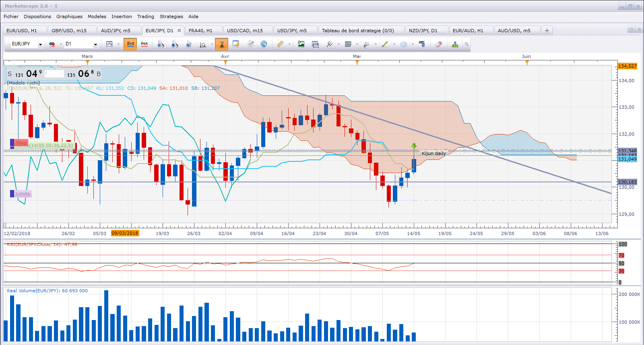Open the Graphiques menu
Screen dimensions: 644x345
click(69, 17)
